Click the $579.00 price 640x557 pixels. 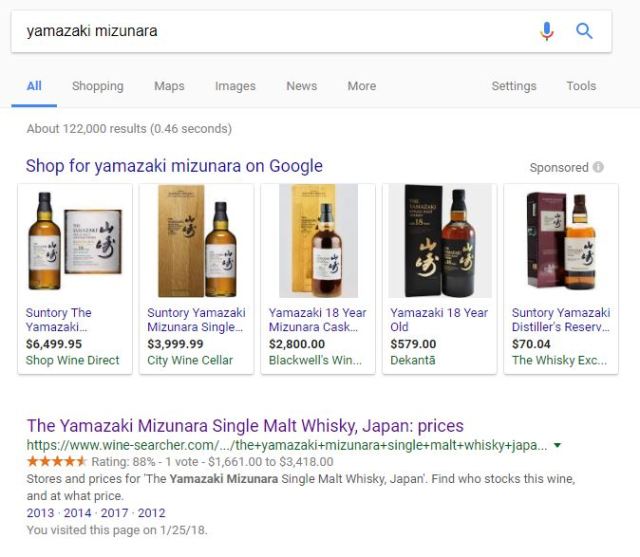[x=413, y=344]
